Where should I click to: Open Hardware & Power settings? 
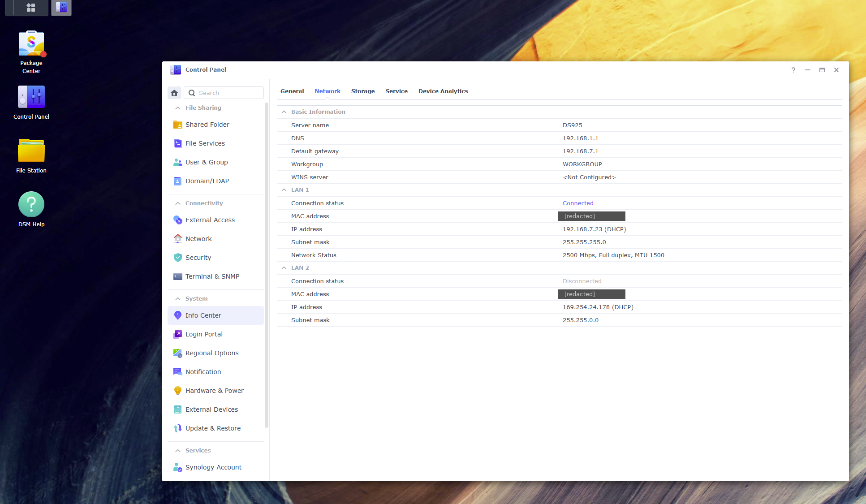pos(215,390)
